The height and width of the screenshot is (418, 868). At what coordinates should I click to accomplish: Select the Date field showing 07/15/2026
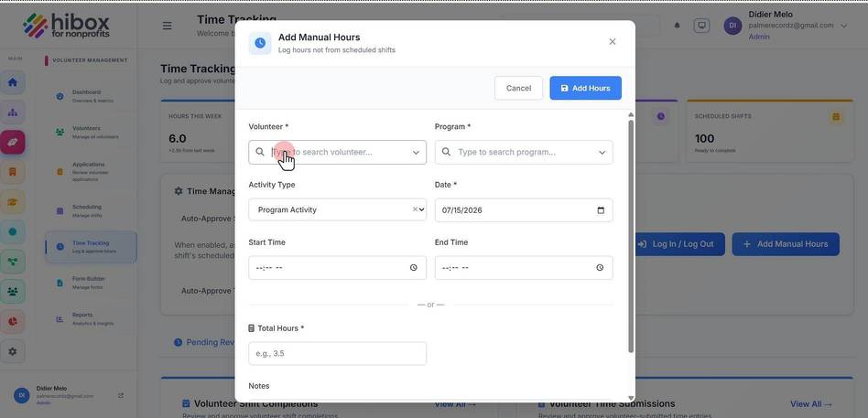(524, 210)
